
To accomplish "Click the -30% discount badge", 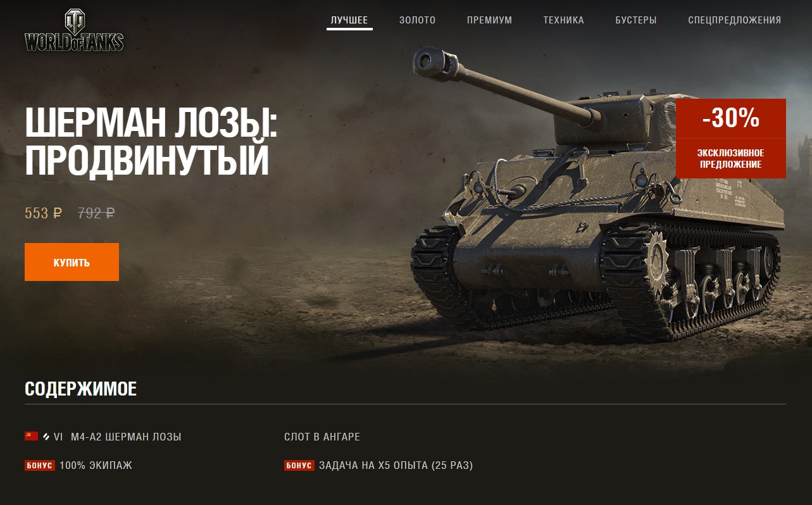I will pyautogui.click(x=731, y=118).
